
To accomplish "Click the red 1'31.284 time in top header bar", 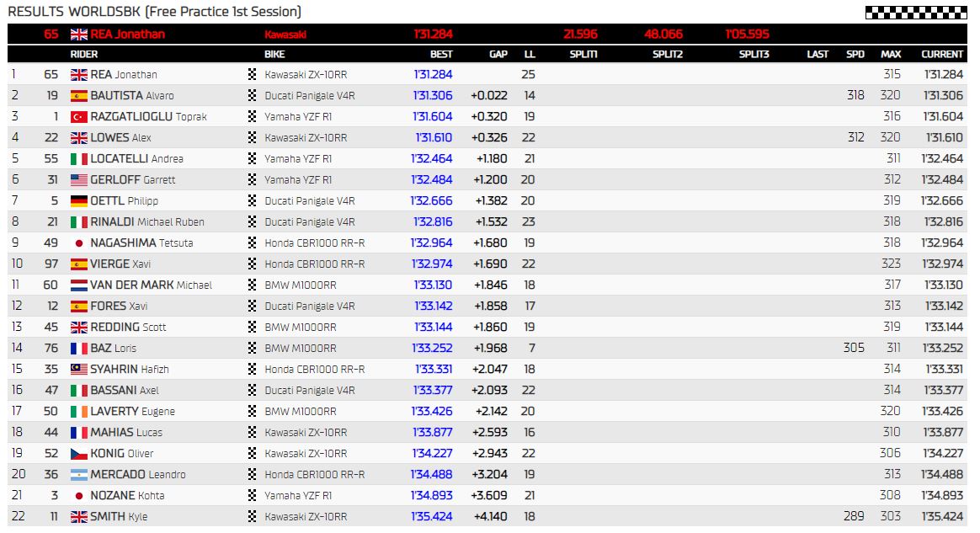I will pos(433,35).
